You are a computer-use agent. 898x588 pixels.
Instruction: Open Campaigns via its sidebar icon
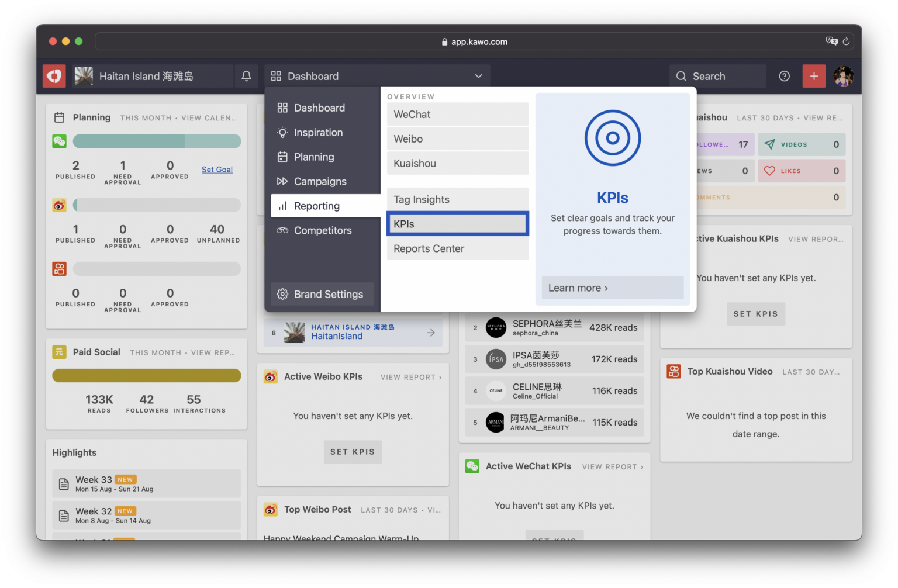(282, 181)
